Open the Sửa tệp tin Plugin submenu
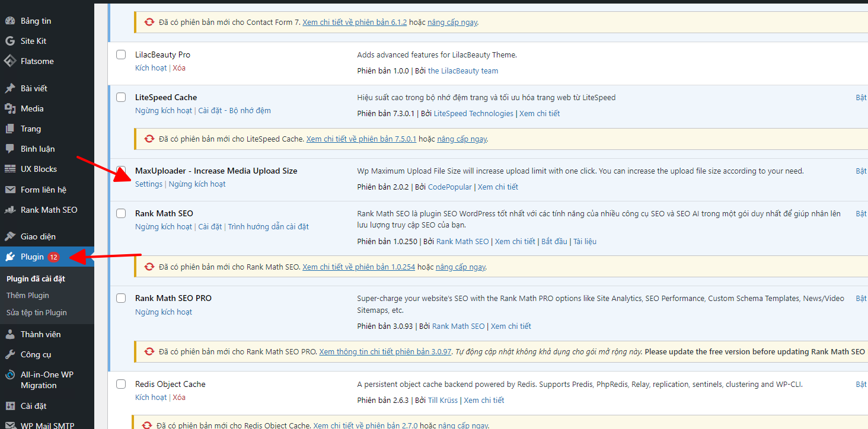 pyautogui.click(x=37, y=312)
